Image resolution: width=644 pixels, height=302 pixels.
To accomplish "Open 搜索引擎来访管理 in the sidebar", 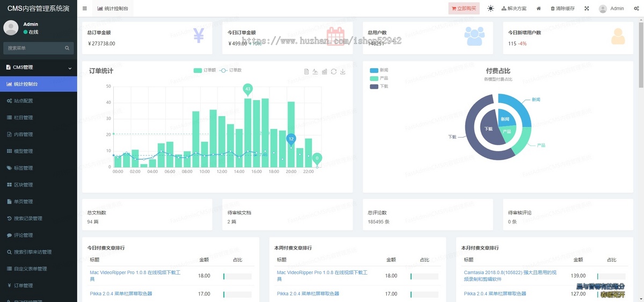I will point(39,252).
